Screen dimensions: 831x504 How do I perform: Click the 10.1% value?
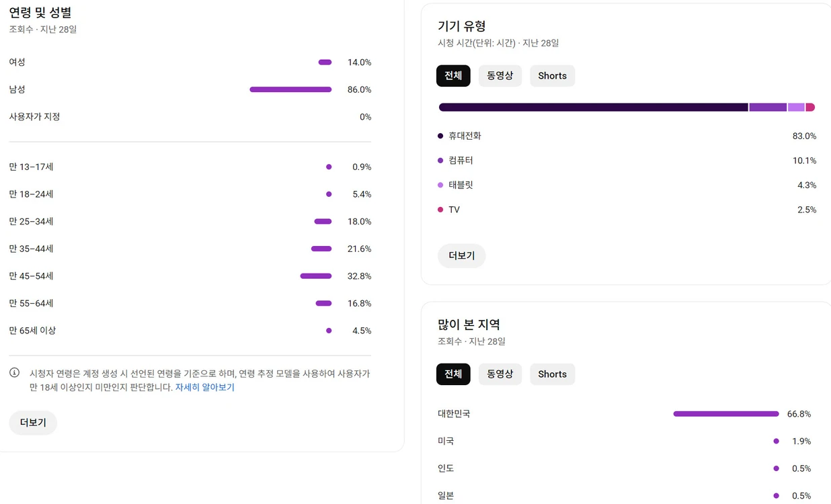[x=804, y=161]
